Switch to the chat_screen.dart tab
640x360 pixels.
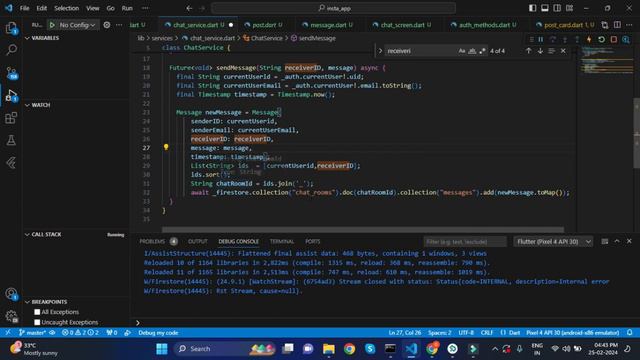402,25
